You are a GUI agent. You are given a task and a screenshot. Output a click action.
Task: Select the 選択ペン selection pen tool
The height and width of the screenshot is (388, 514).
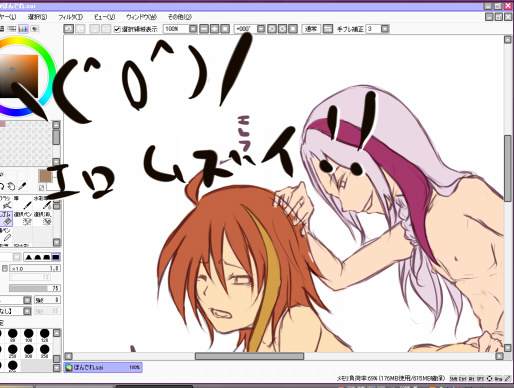pos(23,219)
